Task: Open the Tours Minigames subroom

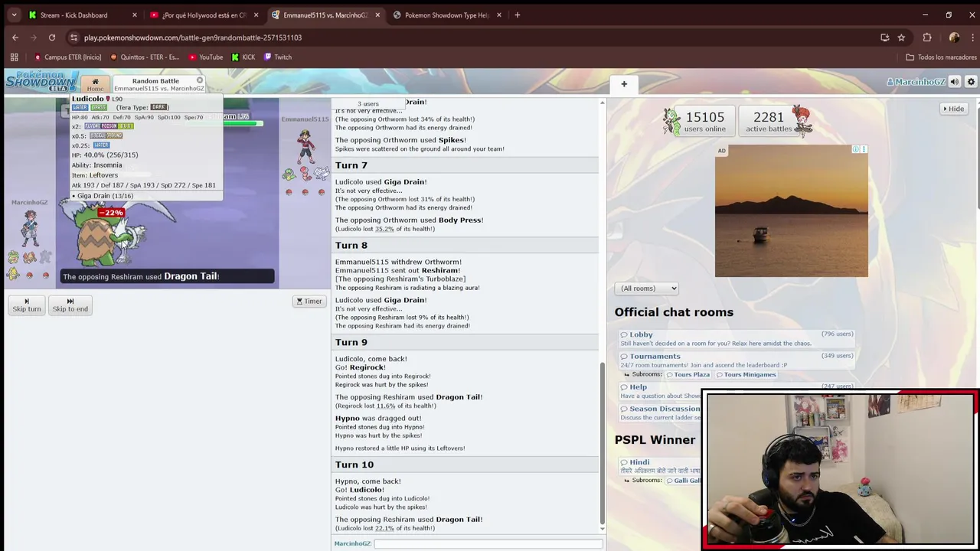Action: click(x=746, y=374)
